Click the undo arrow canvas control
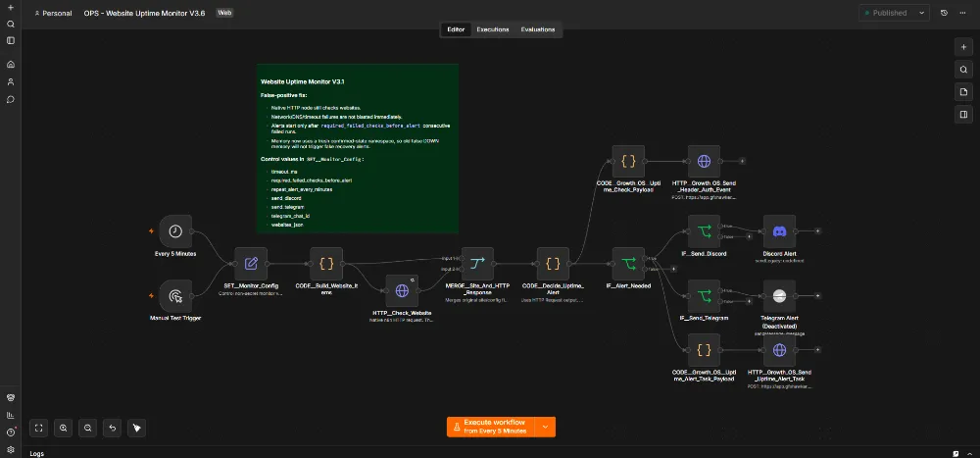 click(113, 428)
